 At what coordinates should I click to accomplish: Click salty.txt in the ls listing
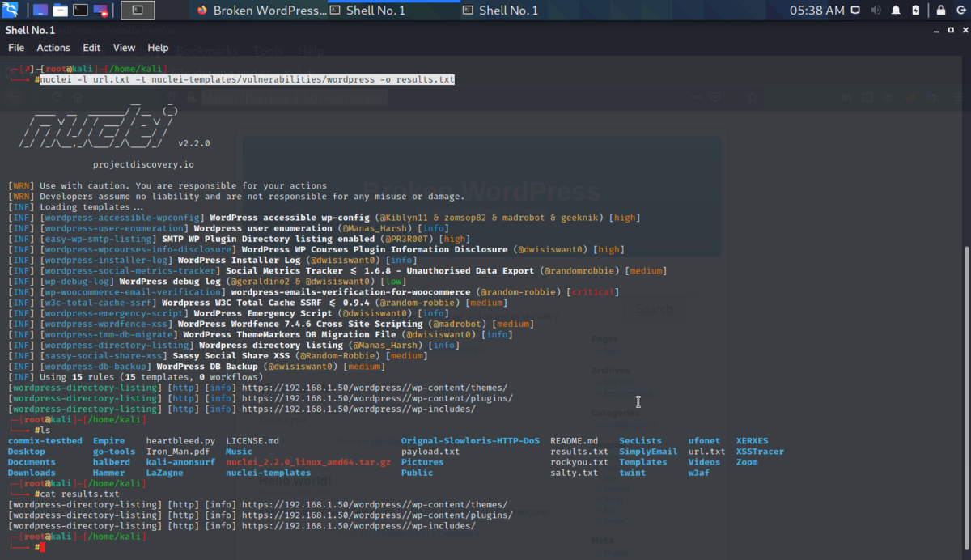574,473
